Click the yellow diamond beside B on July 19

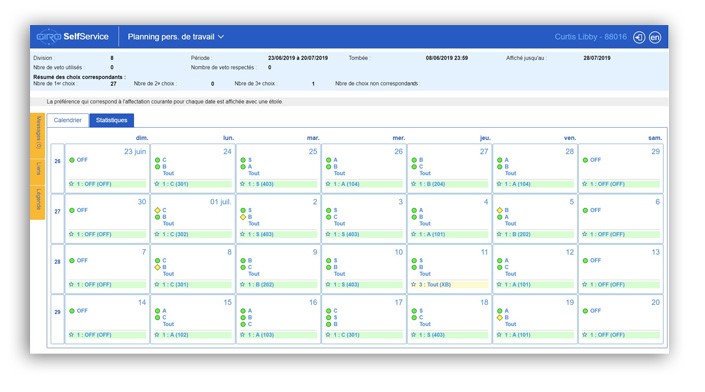500,317
